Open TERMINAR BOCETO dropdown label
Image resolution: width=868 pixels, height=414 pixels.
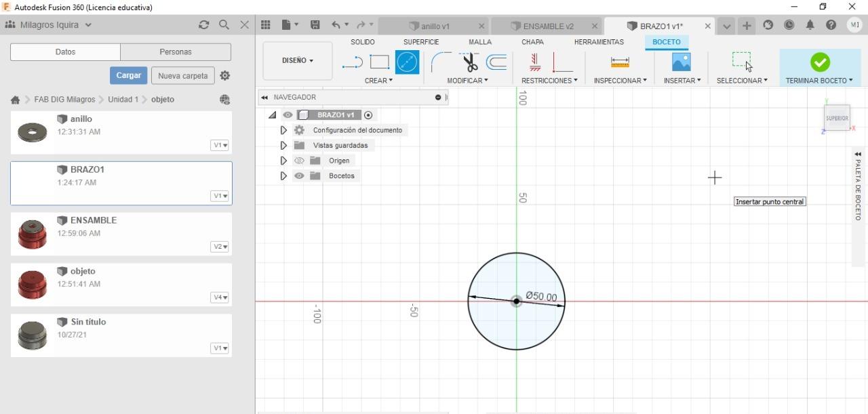[819, 81]
